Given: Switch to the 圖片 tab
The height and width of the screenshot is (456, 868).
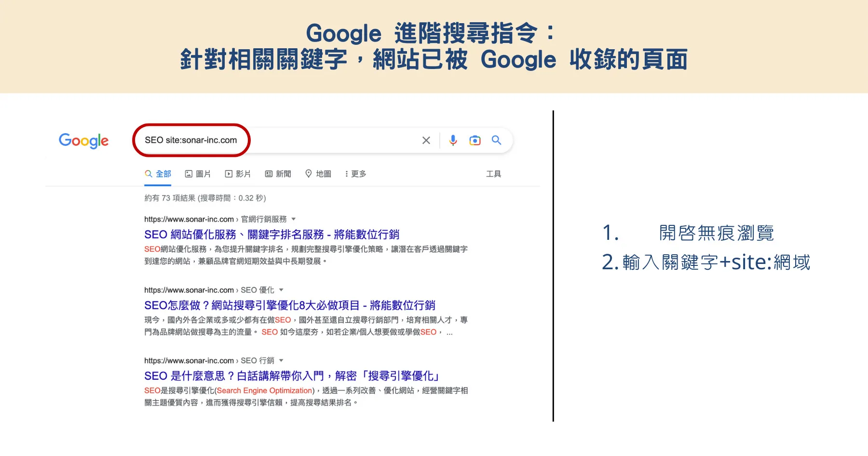Looking at the screenshot, I should (x=198, y=174).
